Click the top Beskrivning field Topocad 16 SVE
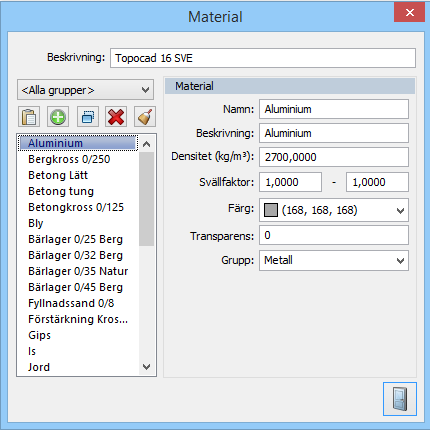The height and width of the screenshot is (430, 430). [x=263, y=58]
